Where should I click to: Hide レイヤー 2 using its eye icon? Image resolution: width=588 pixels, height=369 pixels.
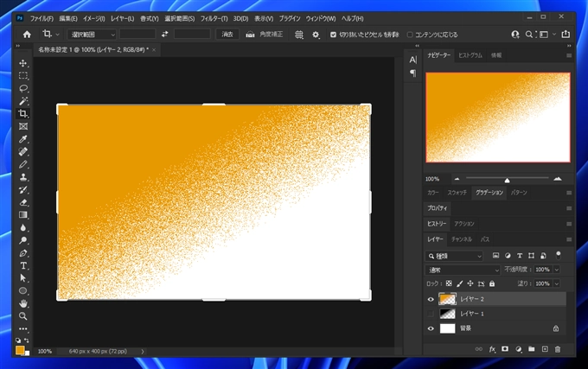pos(431,299)
